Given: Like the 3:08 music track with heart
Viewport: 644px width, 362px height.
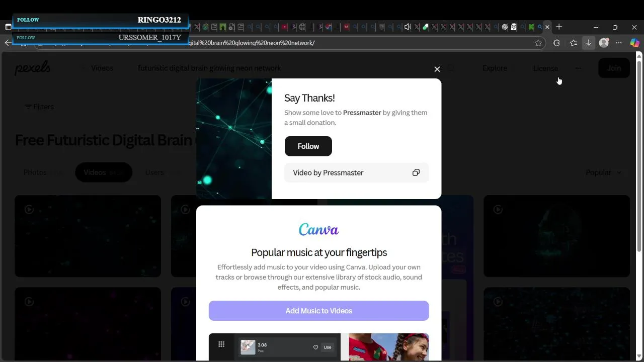Looking at the screenshot, I should (315, 347).
